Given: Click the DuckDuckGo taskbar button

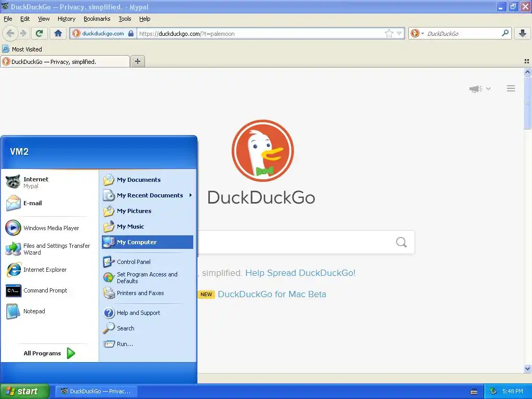Looking at the screenshot, I should (96, 391).
